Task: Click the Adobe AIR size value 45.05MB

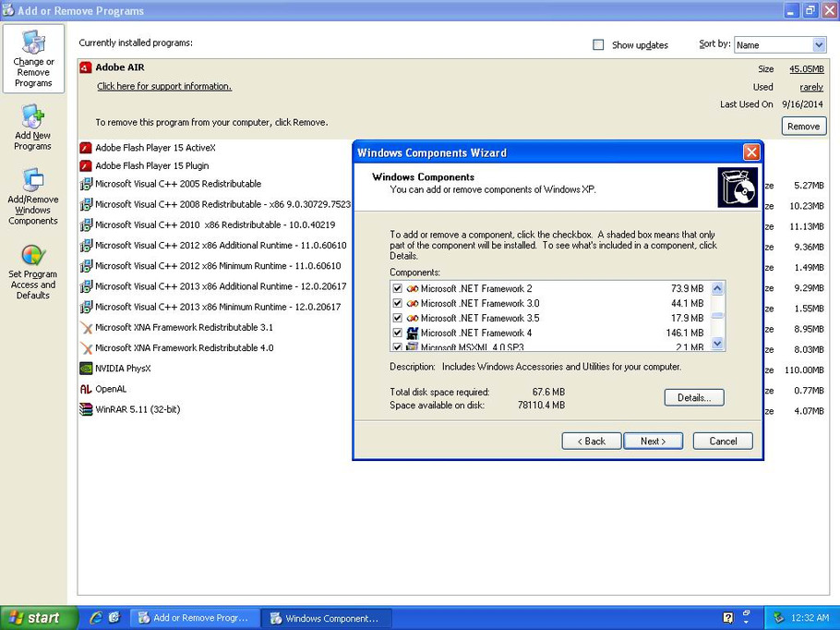Action: (x=806, y=69)
